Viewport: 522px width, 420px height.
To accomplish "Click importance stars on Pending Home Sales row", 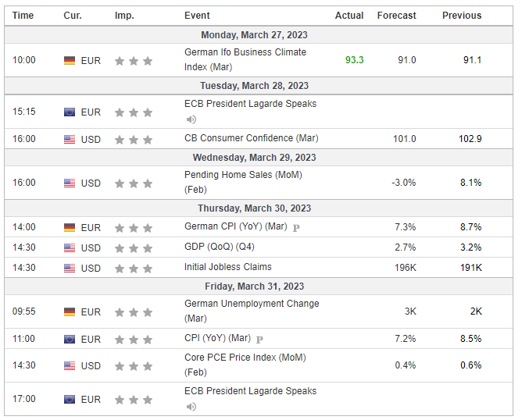I will point(134,183).
